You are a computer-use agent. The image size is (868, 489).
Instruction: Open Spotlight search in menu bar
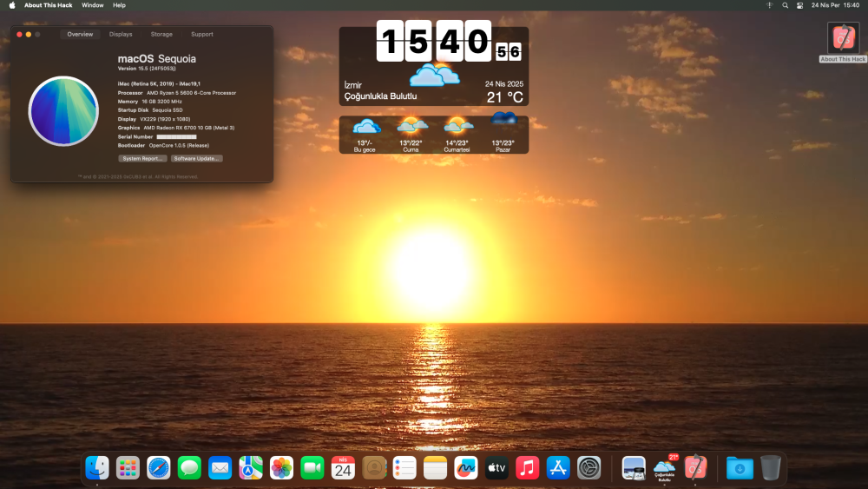pyautogui.click(x=785, y=5)
